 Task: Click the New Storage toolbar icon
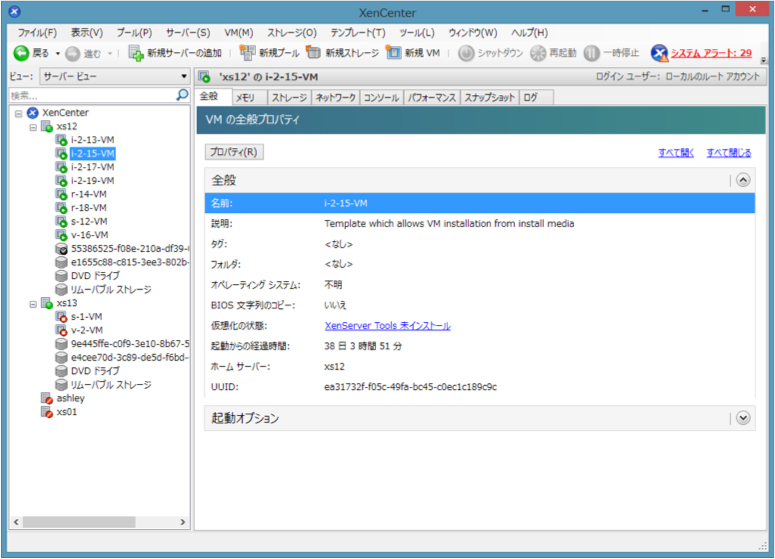pos(313,52)
